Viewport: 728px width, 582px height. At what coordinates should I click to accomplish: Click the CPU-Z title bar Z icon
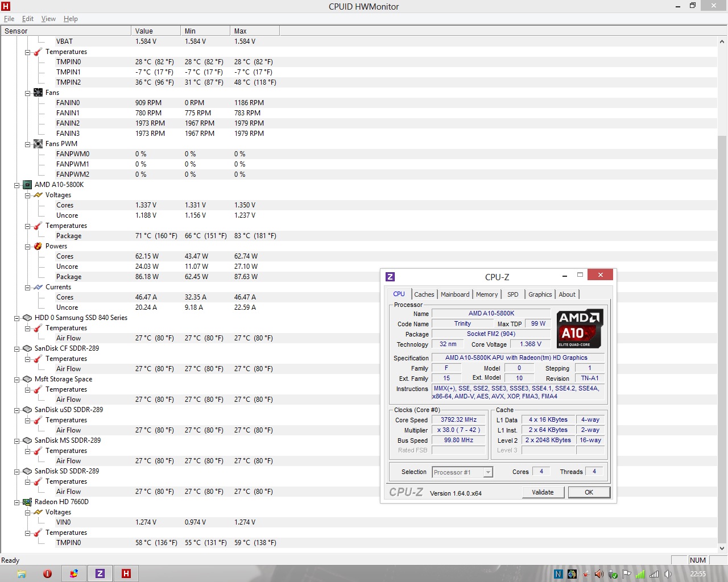tap(390, 277)
